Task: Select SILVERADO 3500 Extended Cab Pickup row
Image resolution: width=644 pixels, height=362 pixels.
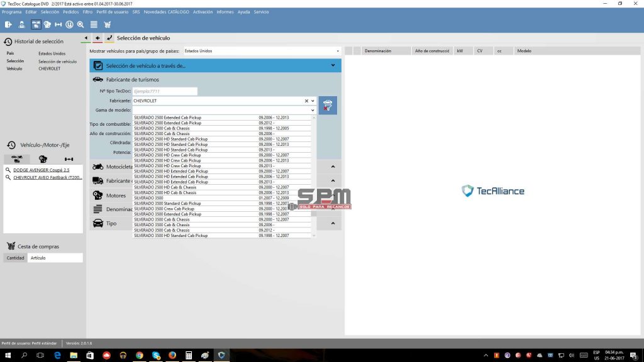Action: tap(222, 214)
